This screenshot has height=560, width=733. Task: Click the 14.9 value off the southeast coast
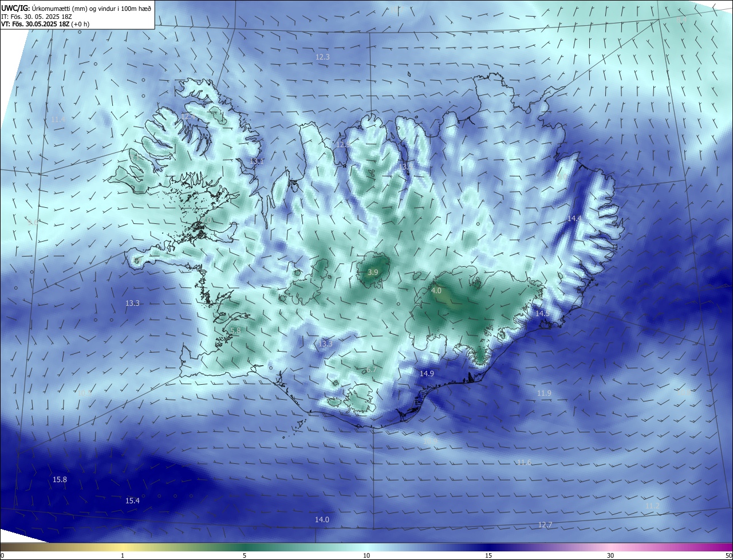pos(427,373)
